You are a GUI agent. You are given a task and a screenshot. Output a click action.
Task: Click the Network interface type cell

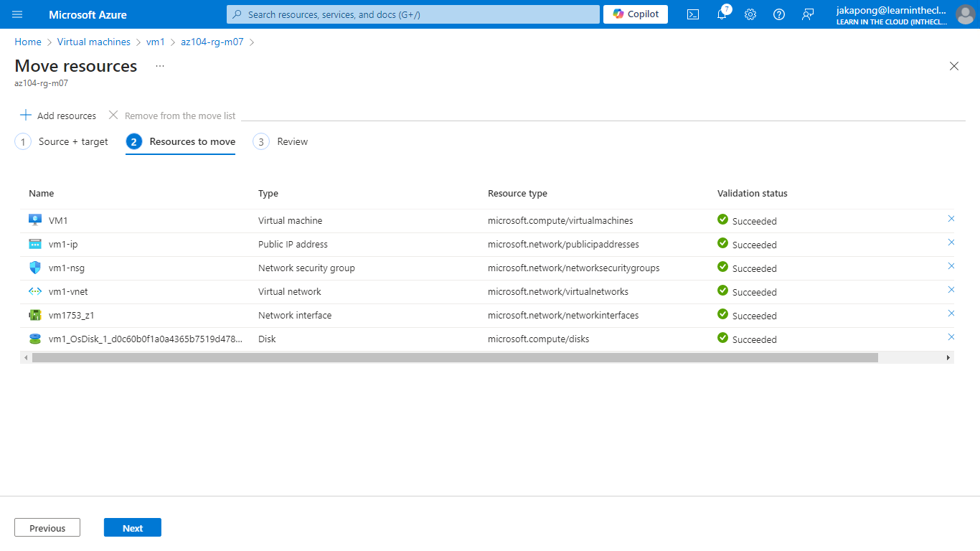pos(295,316)
